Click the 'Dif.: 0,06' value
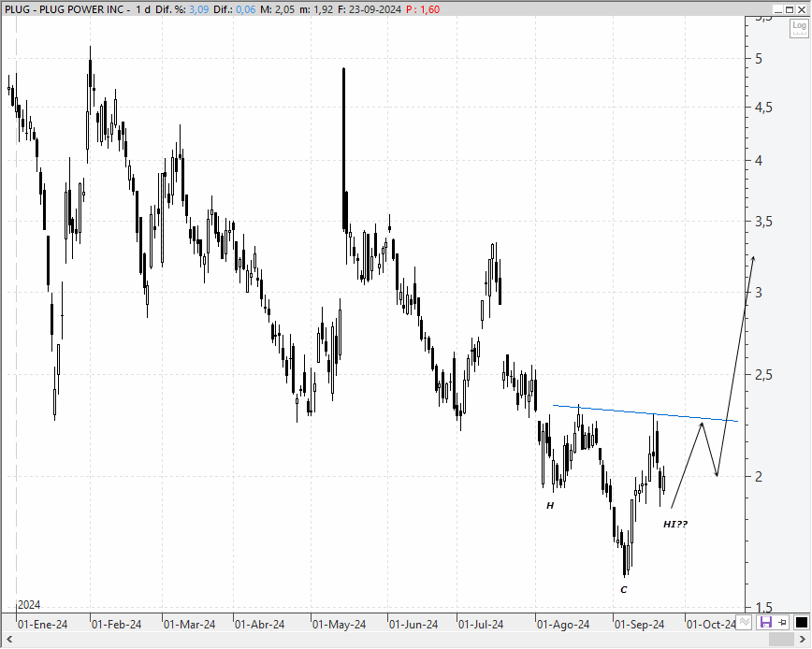 [235, 9]
